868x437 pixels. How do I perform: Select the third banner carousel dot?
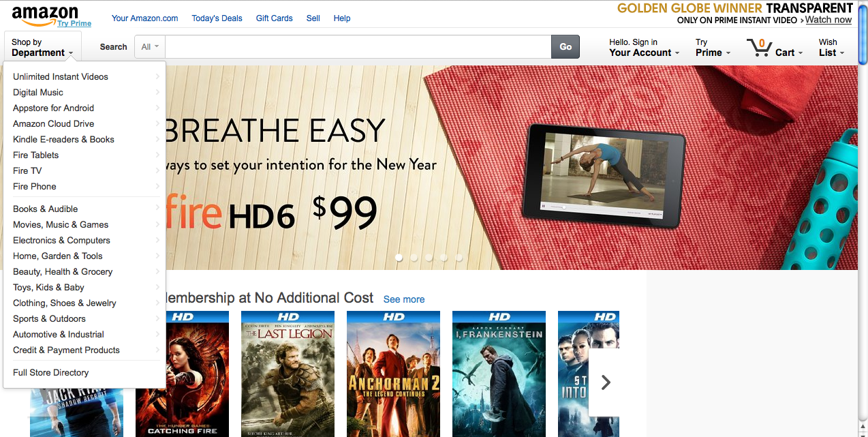[429, 258]
